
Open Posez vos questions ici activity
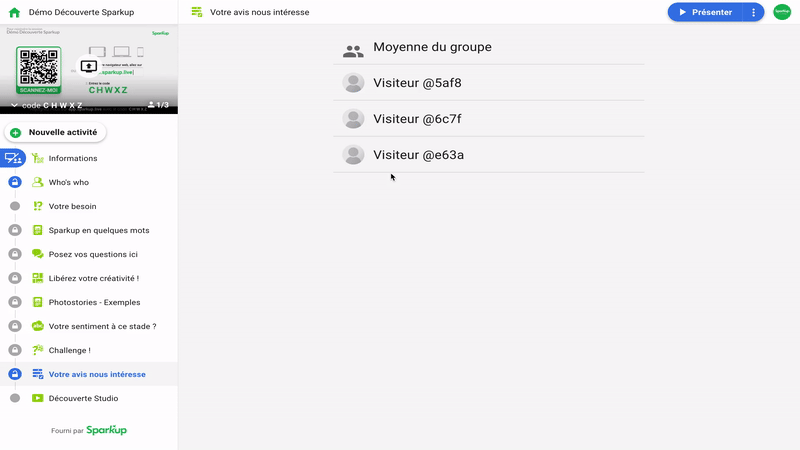[x=93, y=254]
